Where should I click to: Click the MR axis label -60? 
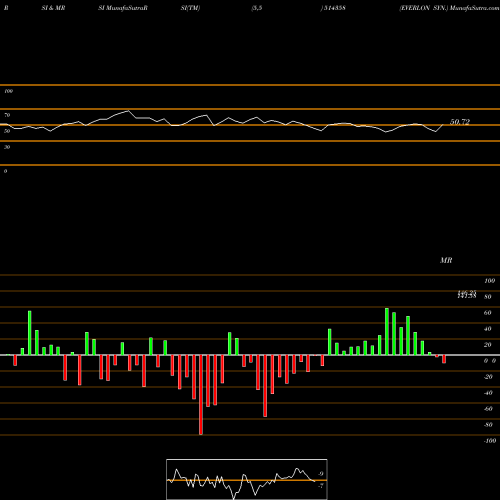pos(488,409)
